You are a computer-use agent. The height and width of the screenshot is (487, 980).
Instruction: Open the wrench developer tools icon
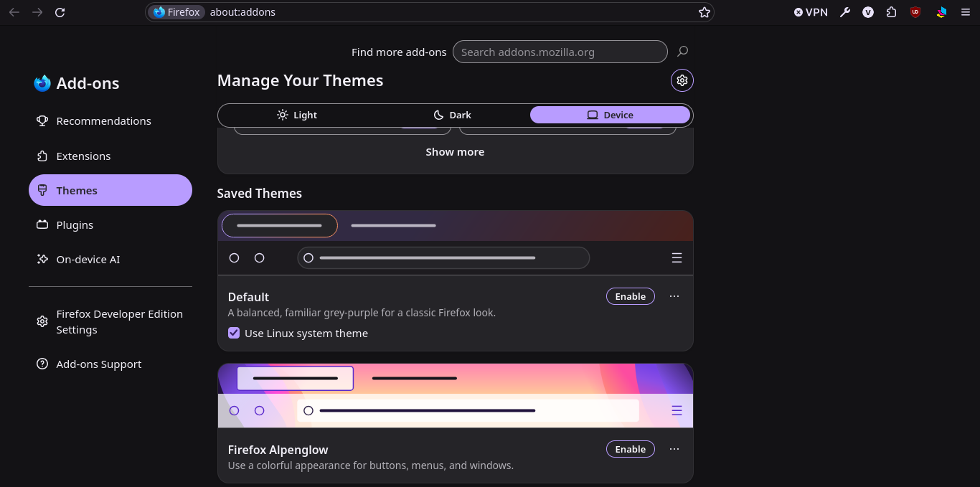[845, 12]
